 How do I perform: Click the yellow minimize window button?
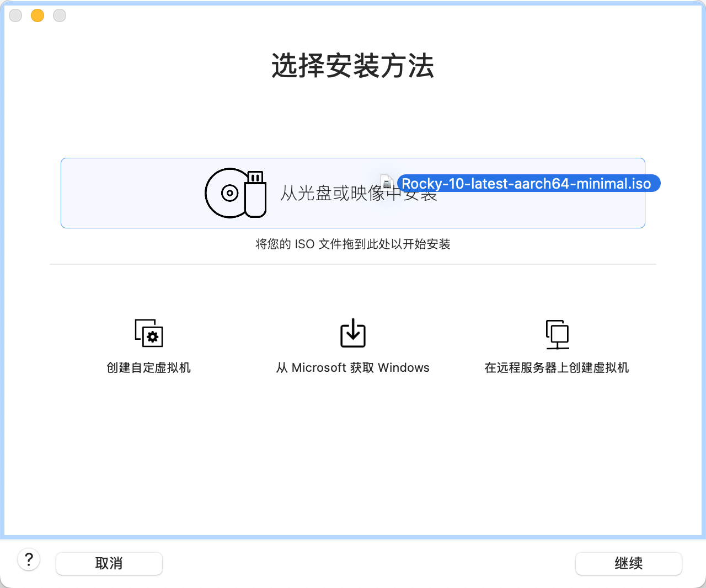click(x=38, y=15)
